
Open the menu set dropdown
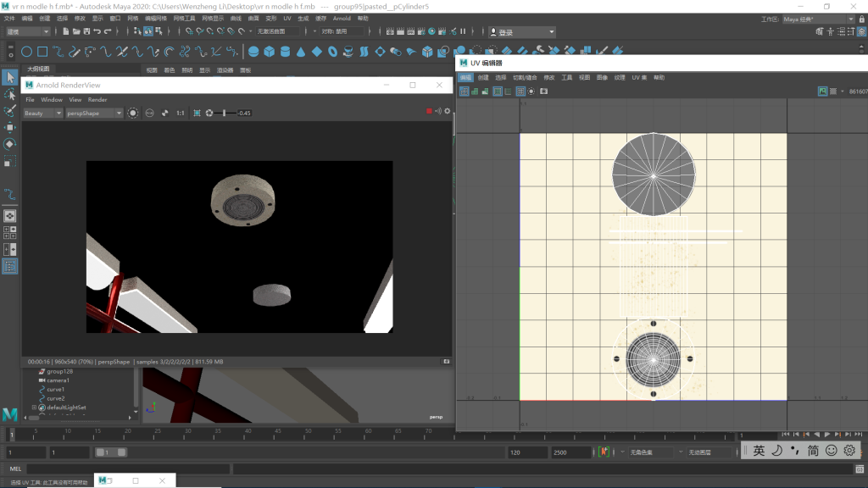click(x=28, y=31)
